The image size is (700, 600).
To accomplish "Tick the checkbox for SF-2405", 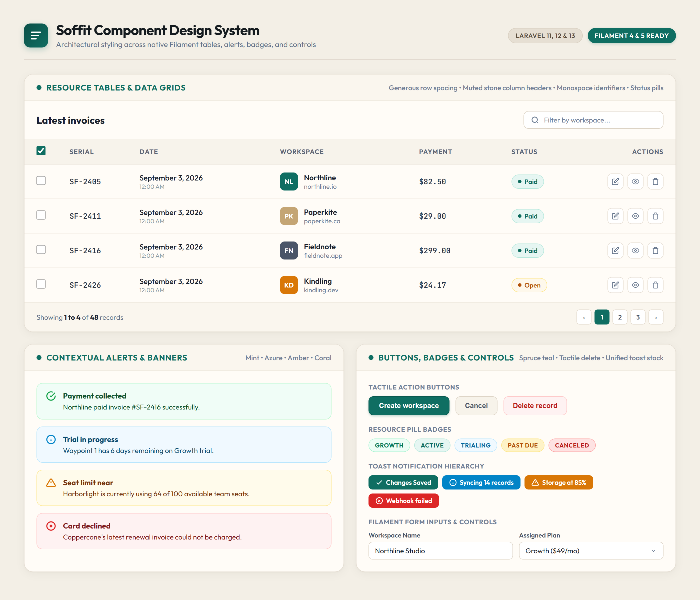I will point(41,181).
